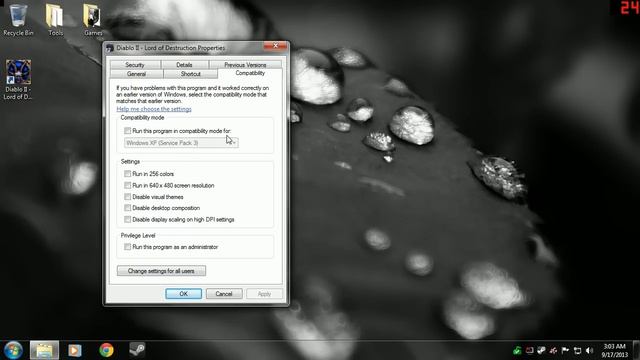The height and width of the screenshot is (360, 640).
Task: Enable Run this program as an administrator
Action: (128, 247)
